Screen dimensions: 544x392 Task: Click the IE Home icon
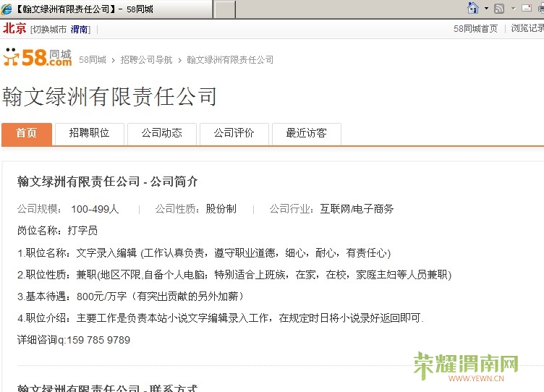(473, 8)
